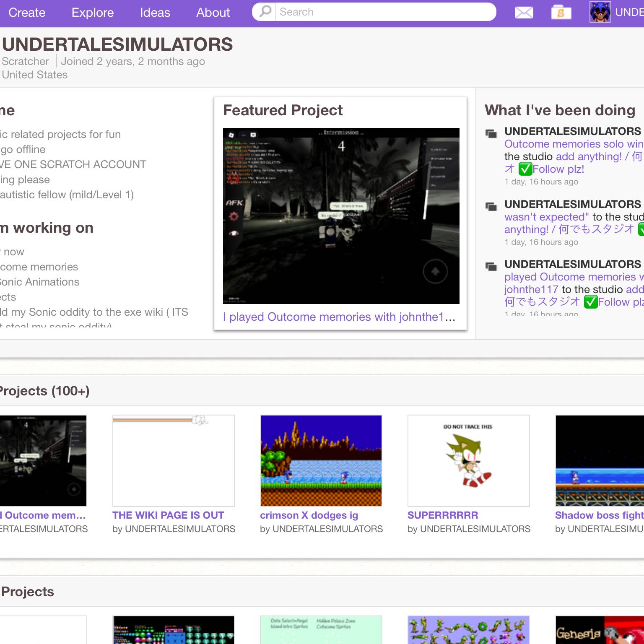Click the magnifying glass search icon
The width and height of the screenshot is (644, 644).
265,11
